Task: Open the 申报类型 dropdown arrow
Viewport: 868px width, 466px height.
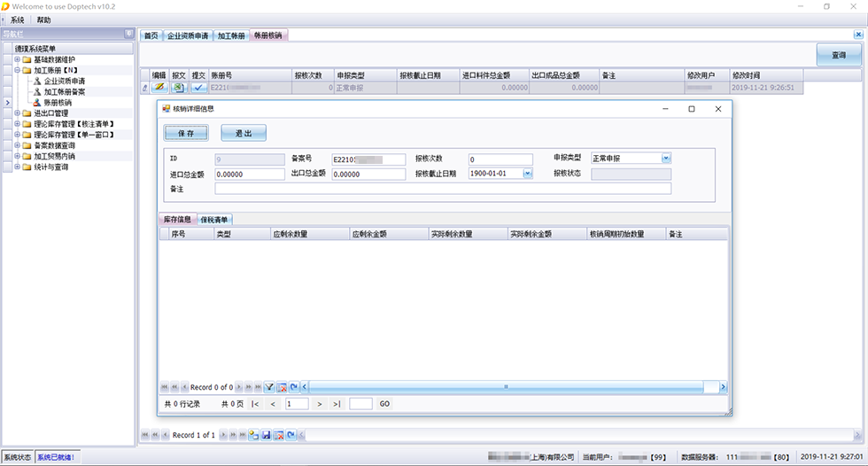Action: (x=666, y=159)
